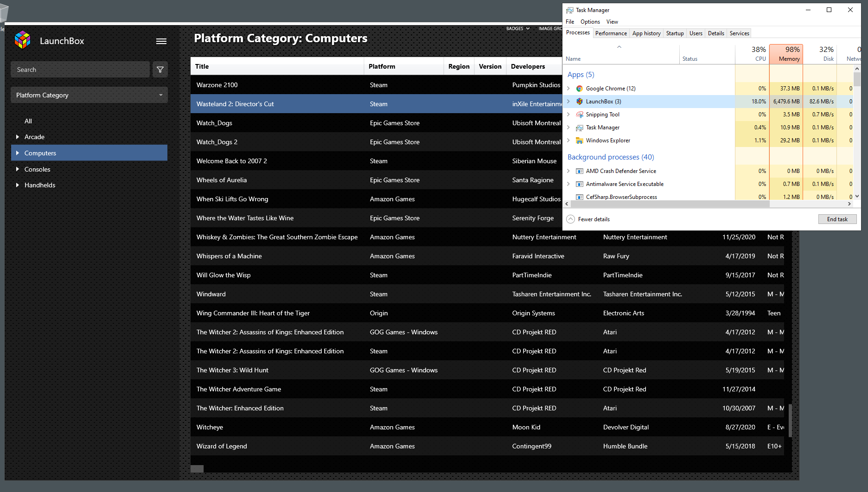Expand LaunchBox (3) process group

pos(568,102)
